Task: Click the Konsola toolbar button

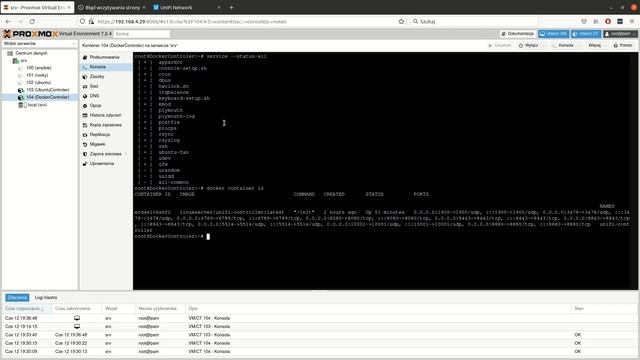Action: [x=563, y=45]
